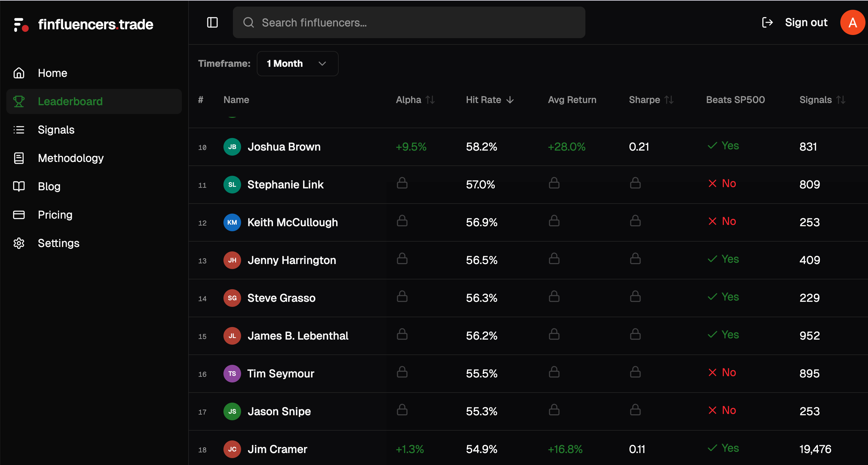Switch to the Signals section

(x=56, y=129)
